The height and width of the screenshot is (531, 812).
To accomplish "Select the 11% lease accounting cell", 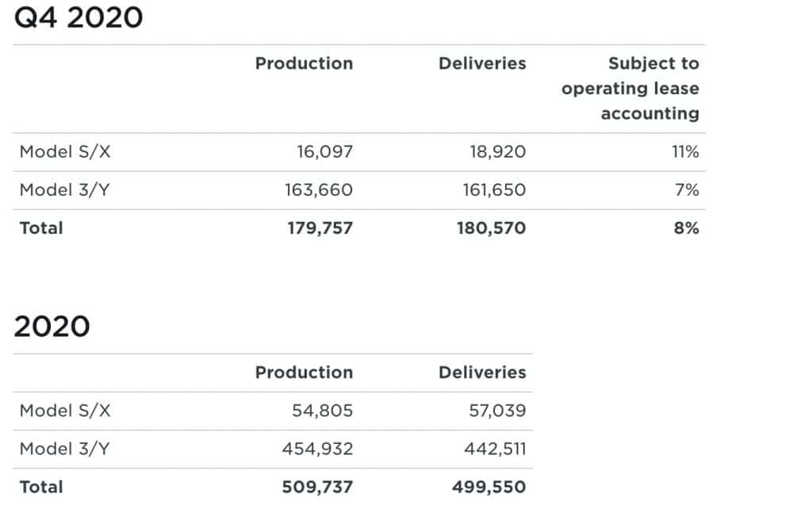I will [x=685, y=152].
